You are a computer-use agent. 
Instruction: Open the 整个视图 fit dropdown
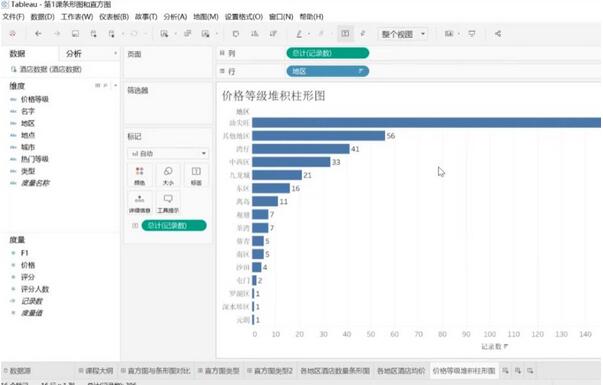403,34
